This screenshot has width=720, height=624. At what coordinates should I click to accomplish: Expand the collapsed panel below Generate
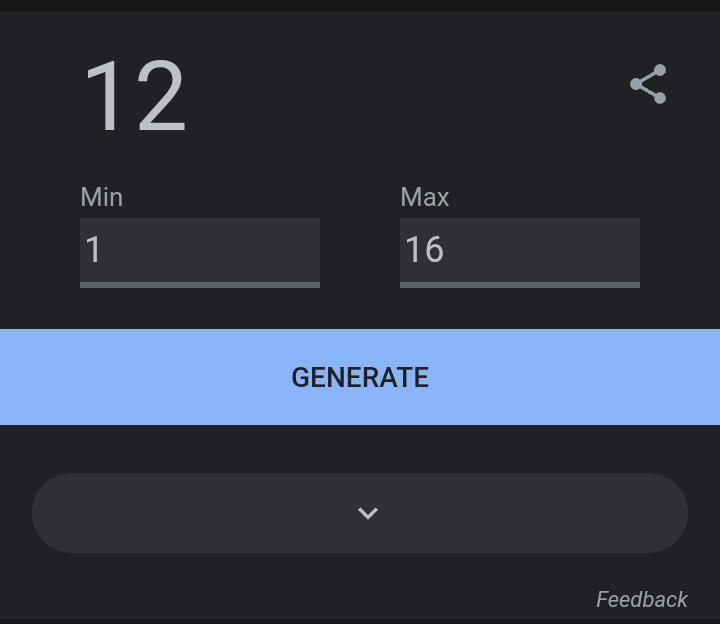click(360, 513)
